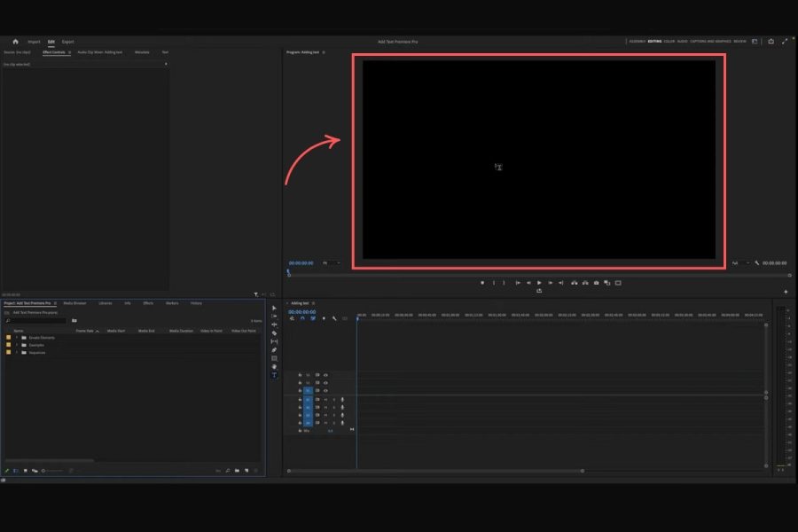Open the Program monitor zoom level Fit dropdown

click(x=331, y=263)
